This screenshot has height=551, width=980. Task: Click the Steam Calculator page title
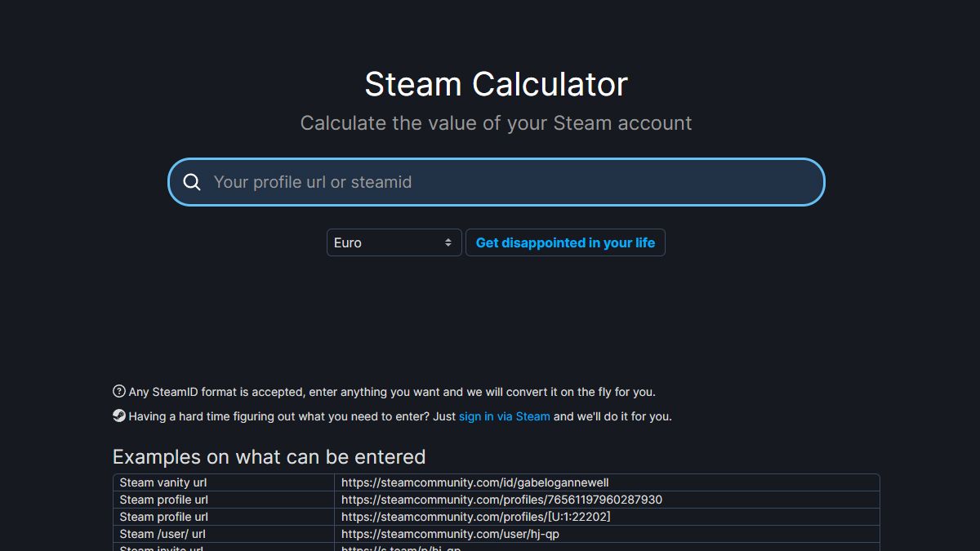click(496, 84)
